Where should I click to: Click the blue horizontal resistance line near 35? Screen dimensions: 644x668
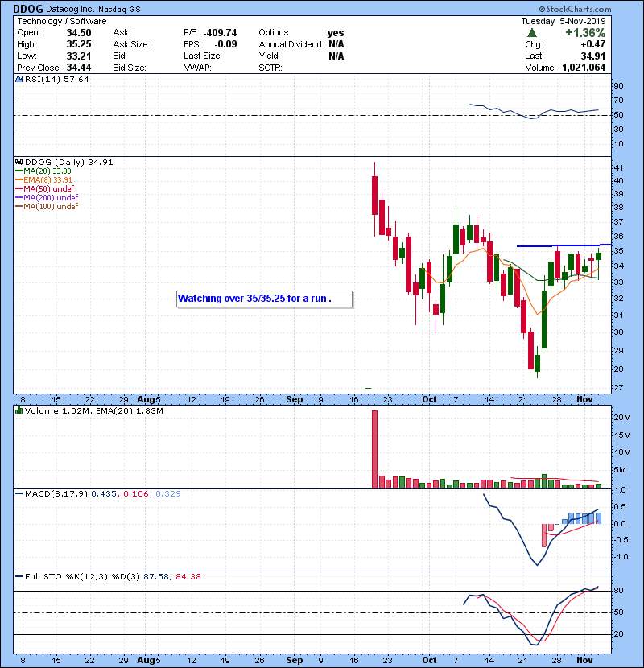click(x=563, y=245)
